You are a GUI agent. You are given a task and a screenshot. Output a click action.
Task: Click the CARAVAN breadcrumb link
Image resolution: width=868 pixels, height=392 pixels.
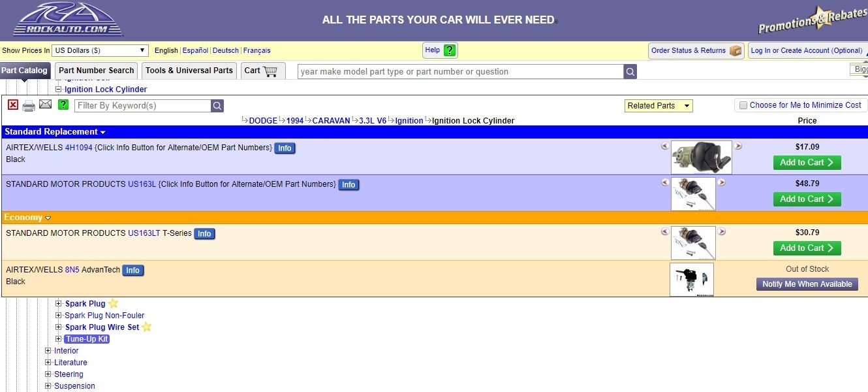[331, 121]
